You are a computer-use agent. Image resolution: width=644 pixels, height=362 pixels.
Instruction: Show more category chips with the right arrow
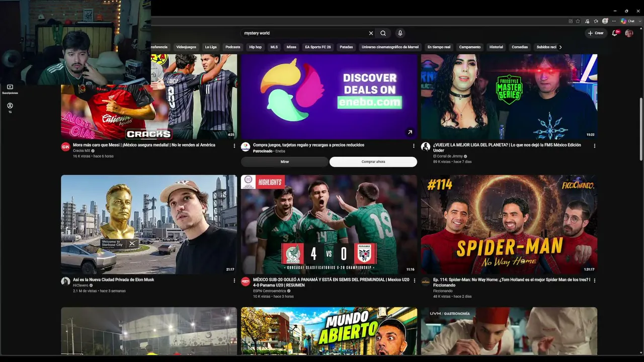coord(560,47)
